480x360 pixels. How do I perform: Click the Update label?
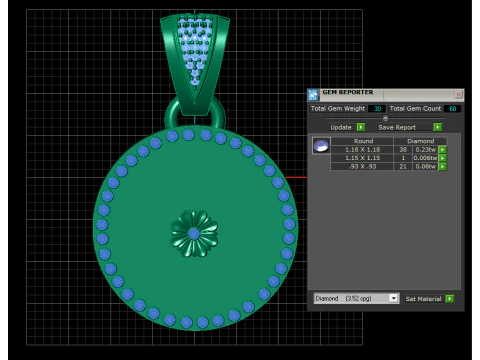341,127
